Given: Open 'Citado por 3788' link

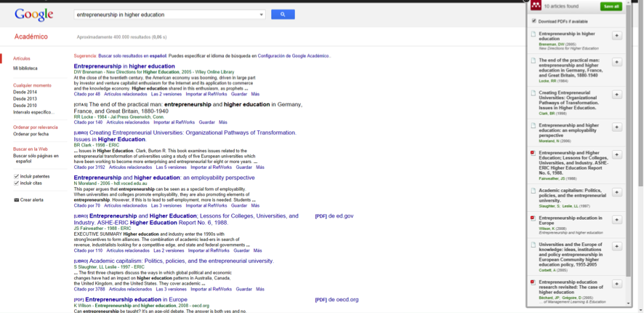Looking at the screenshot, I should [x=89, y=289].
